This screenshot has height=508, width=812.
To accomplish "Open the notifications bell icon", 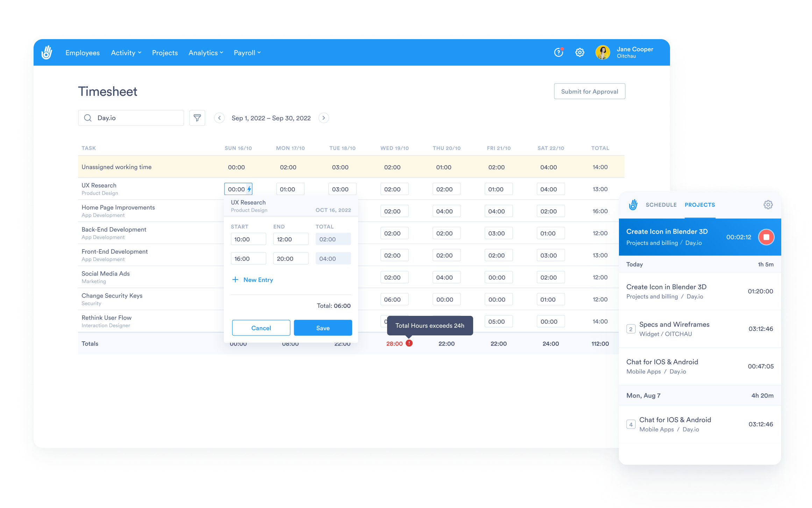I will (558, 52).
